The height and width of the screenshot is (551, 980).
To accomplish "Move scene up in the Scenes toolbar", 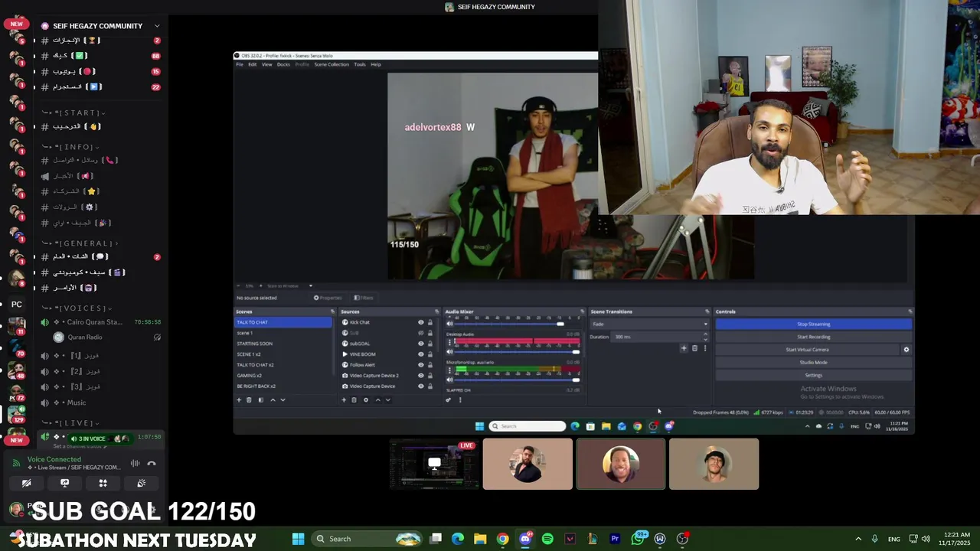I will [x=273, y=399].
